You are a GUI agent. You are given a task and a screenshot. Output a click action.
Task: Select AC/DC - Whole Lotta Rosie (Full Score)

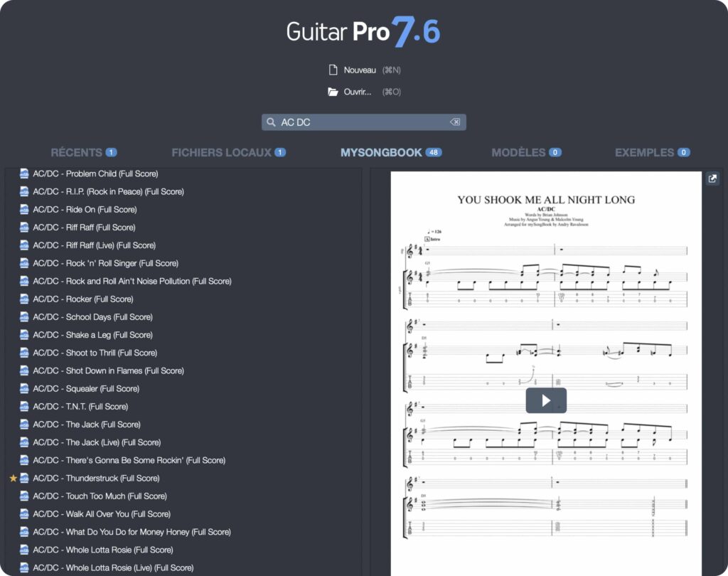(103, 550)
